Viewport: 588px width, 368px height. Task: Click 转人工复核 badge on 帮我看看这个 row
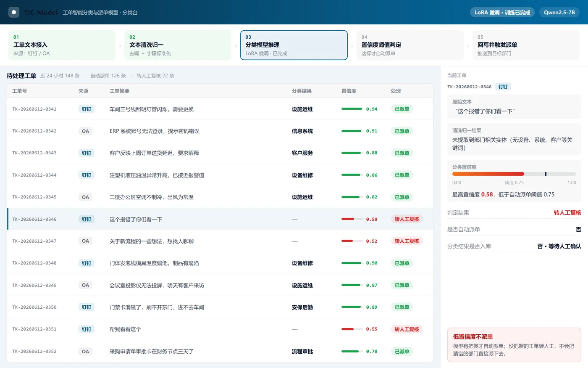(407, 329)
